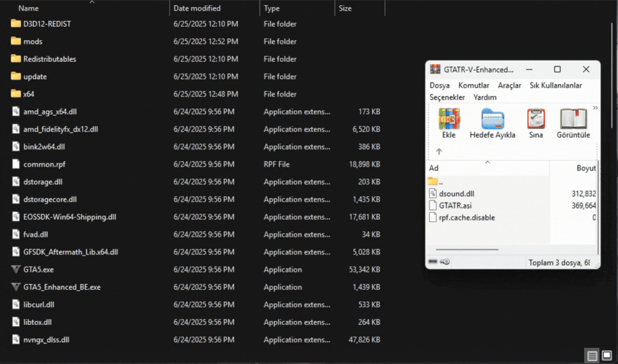Select dstoragecore.dll file in Explorer
The height and width of the screenshot is (364, 618).
click(50, 199)
